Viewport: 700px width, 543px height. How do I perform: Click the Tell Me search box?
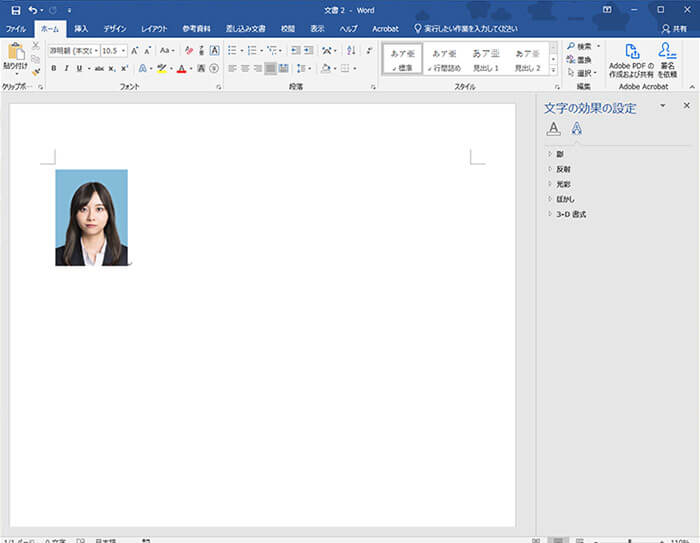tap(466, 29)
